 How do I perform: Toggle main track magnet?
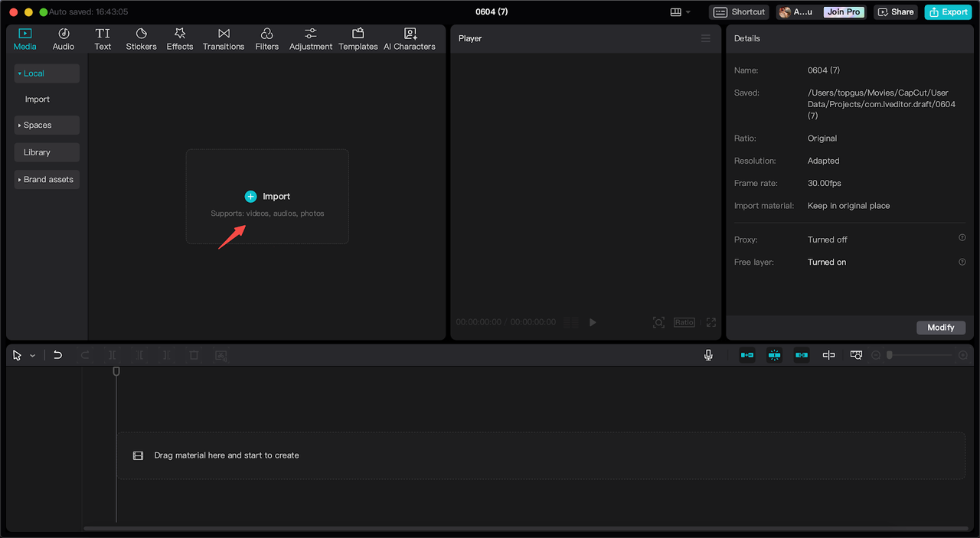pos(747,355)
